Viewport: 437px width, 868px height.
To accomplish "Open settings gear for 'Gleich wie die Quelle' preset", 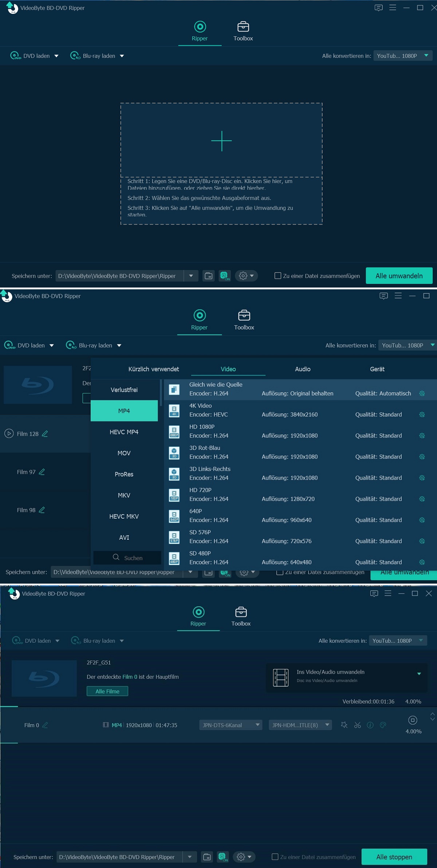I will point(422,393).
